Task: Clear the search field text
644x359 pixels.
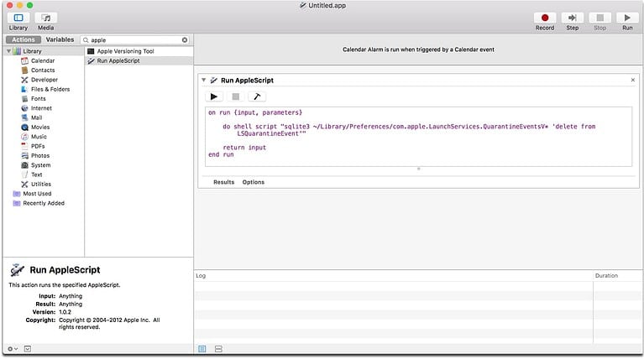Action: coord(185,39)
